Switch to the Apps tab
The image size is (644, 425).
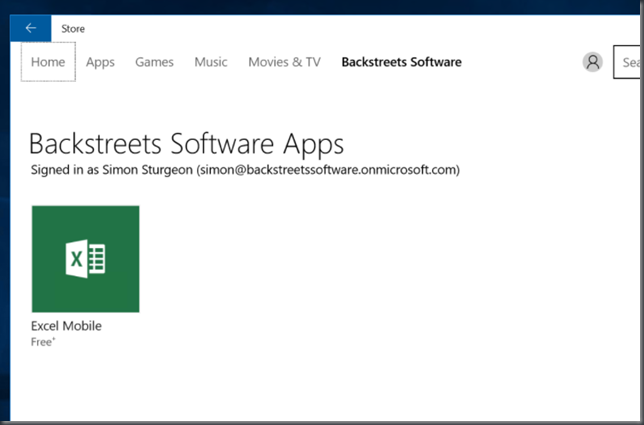point(100,62)
